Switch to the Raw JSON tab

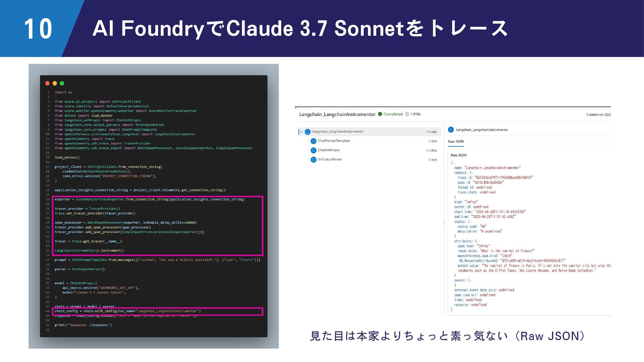click(456, 141)
